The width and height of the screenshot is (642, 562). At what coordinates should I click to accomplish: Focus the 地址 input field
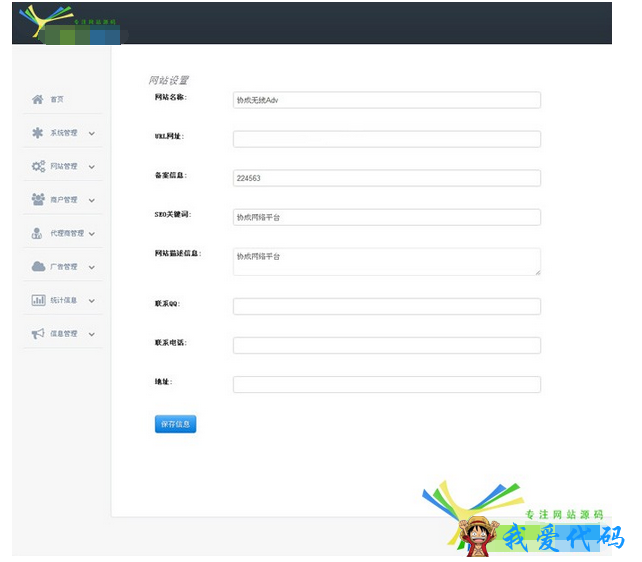[x=387, y=384]
